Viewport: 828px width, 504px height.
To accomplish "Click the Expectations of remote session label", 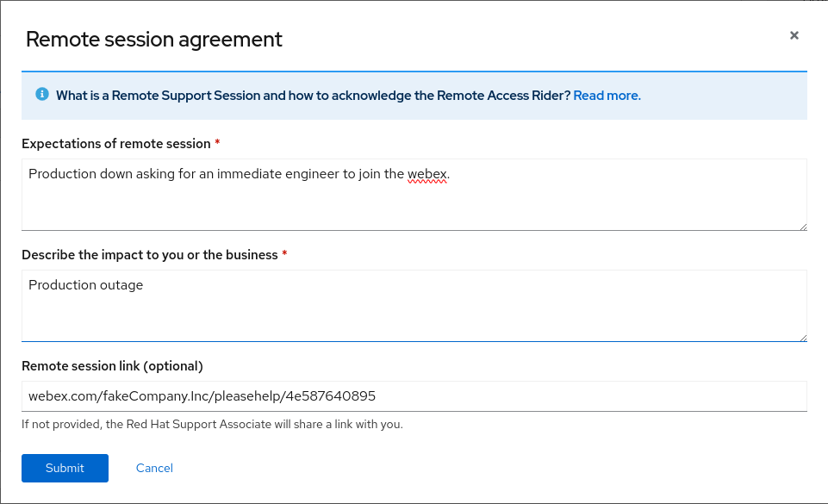I will 115,144.
